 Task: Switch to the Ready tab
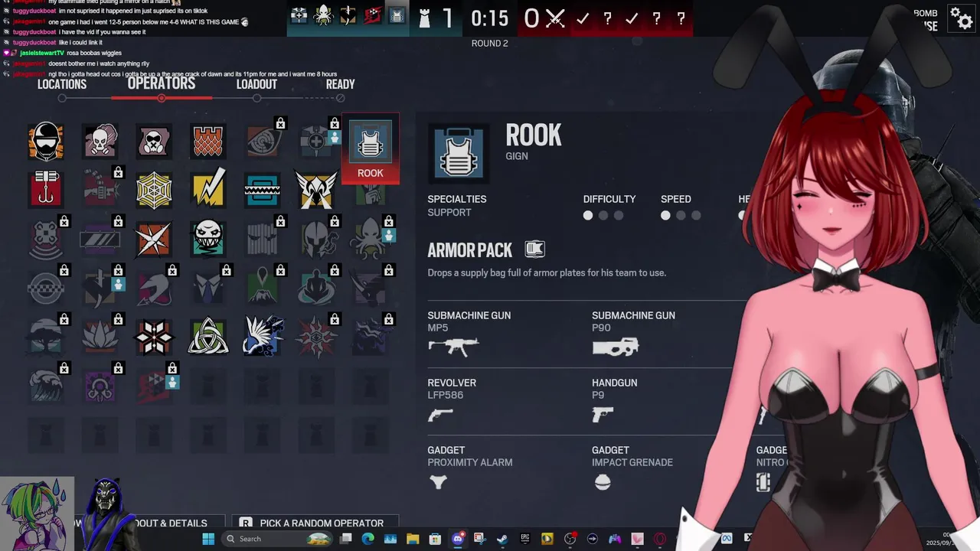point(340,84)
